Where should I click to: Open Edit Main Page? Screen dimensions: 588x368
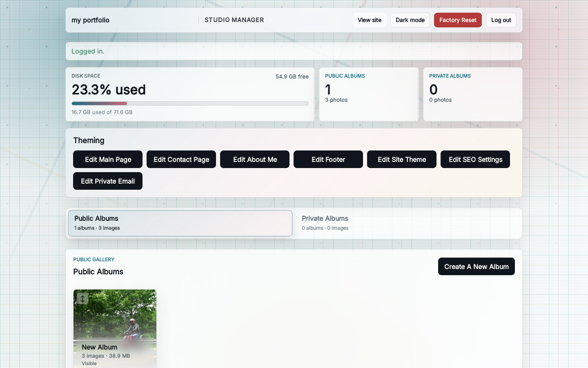point(108,159)
